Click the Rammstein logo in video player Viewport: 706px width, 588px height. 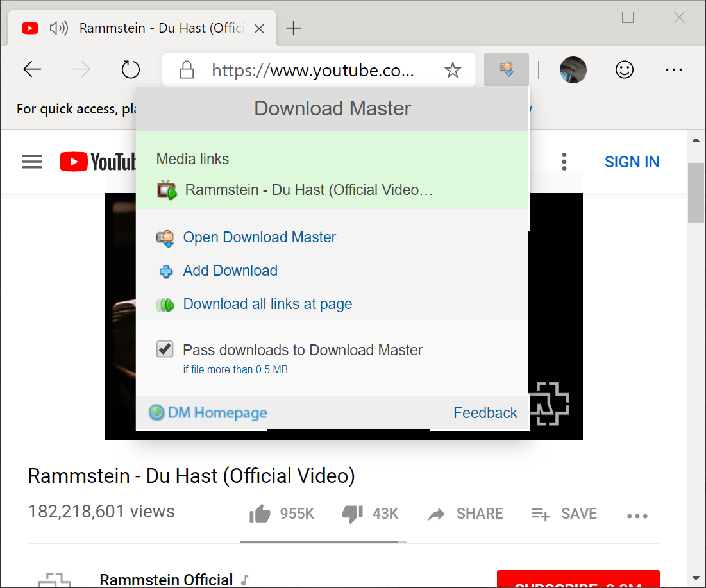550,403
